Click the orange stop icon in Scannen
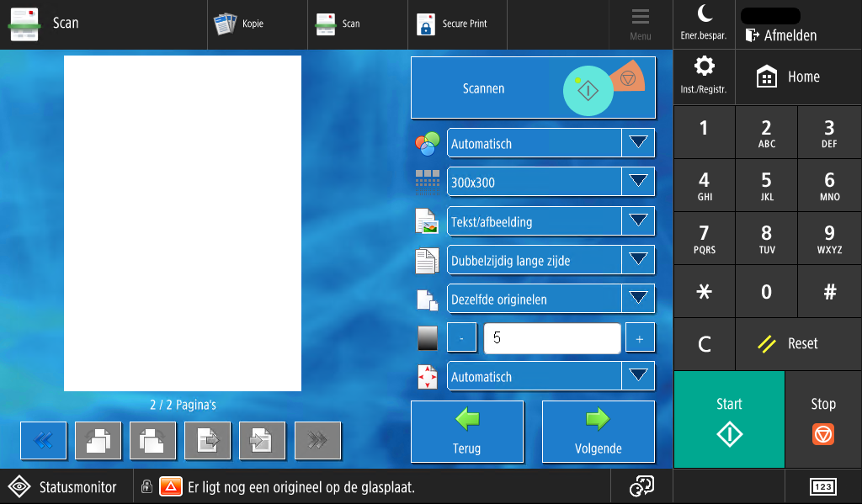 (628, 79)
